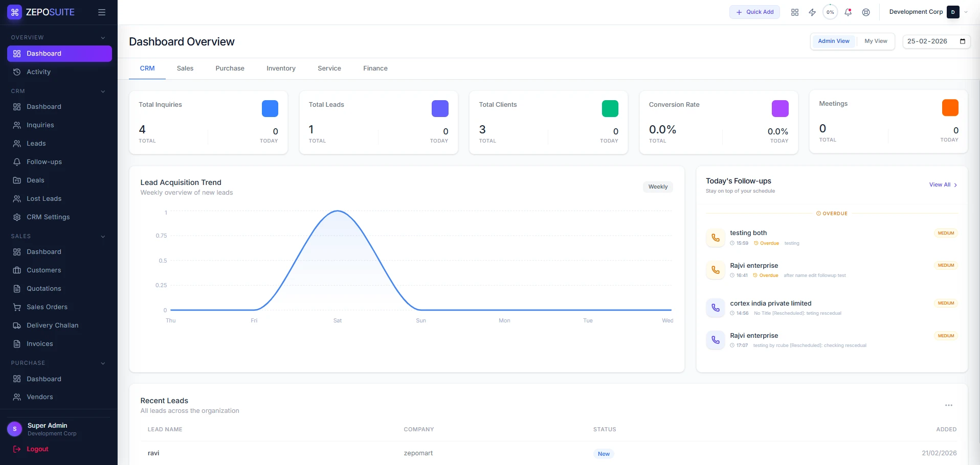Select the Follow-ups item in sidebar
980x465 pixels.
click(43, 161)
